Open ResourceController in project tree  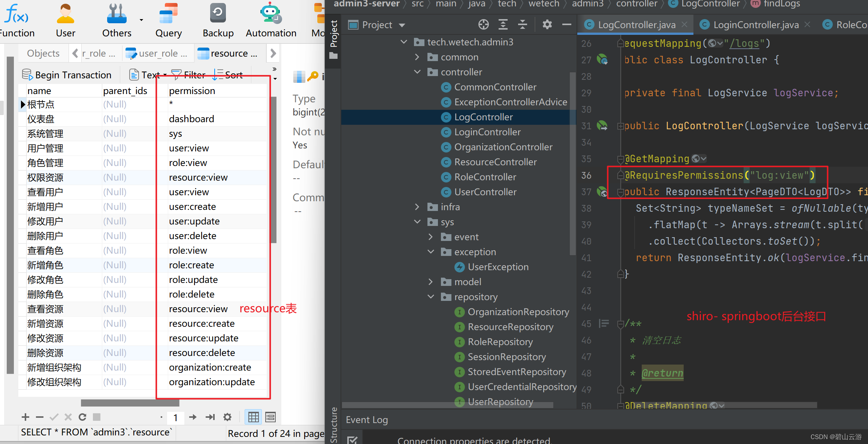click(495, 162)
